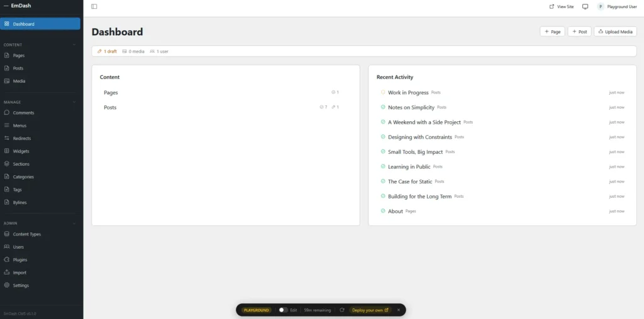This screenshot has height=319, width=644.
Task: Open Comments via its sidebar icon
Action: tap(7, 113)
